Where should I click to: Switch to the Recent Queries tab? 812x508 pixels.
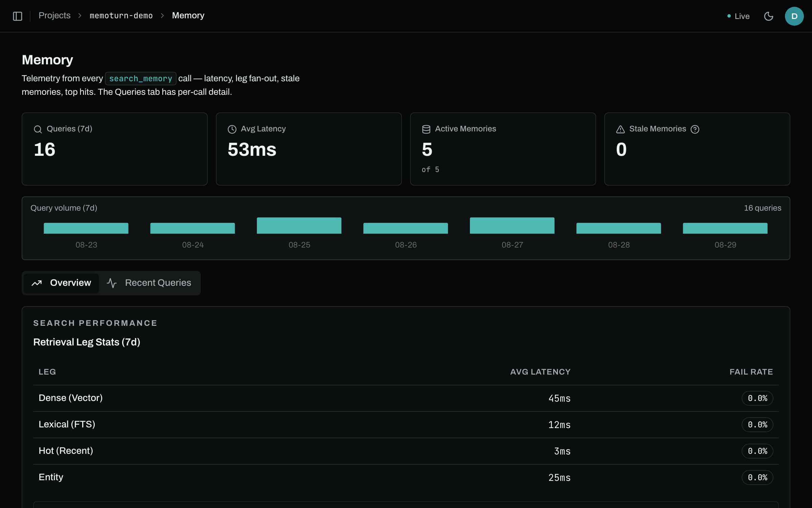pos(149,283)
